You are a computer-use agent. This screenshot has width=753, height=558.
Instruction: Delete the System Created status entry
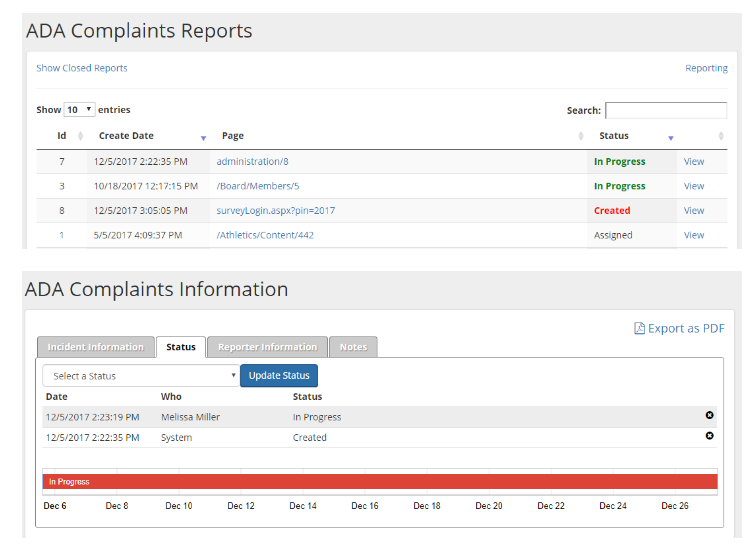[x=710, y=436]
